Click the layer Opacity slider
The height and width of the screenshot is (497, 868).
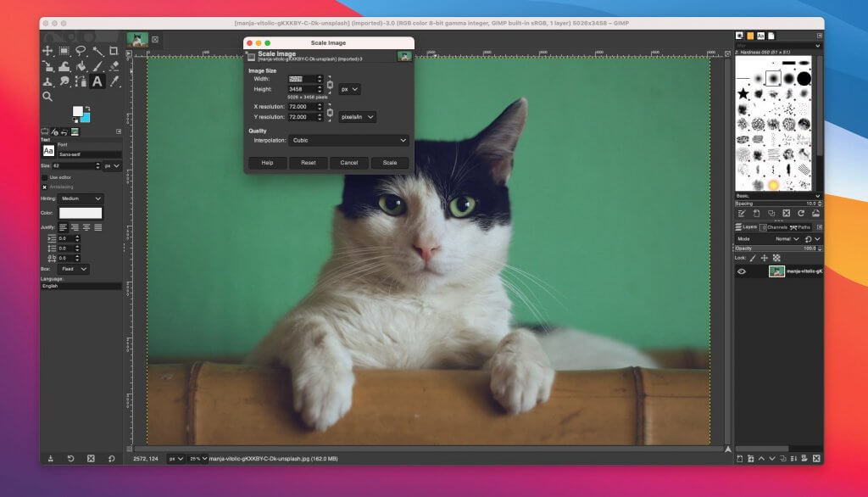[778, 248]
